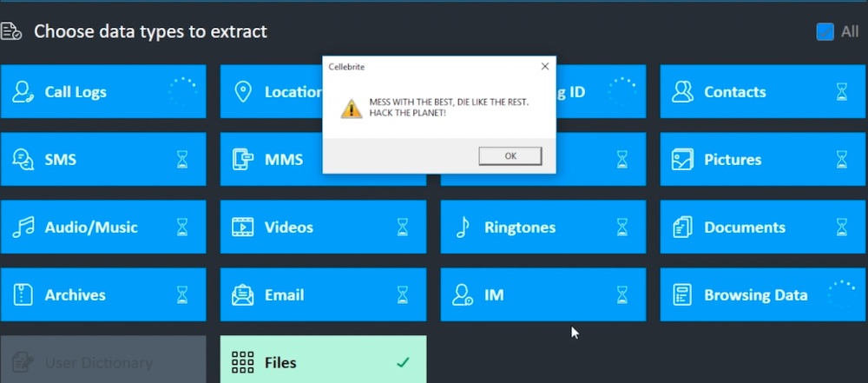868x383 pixels.
Task: Click OK in the Cellebrite dialog
Action: coord(510,156)
